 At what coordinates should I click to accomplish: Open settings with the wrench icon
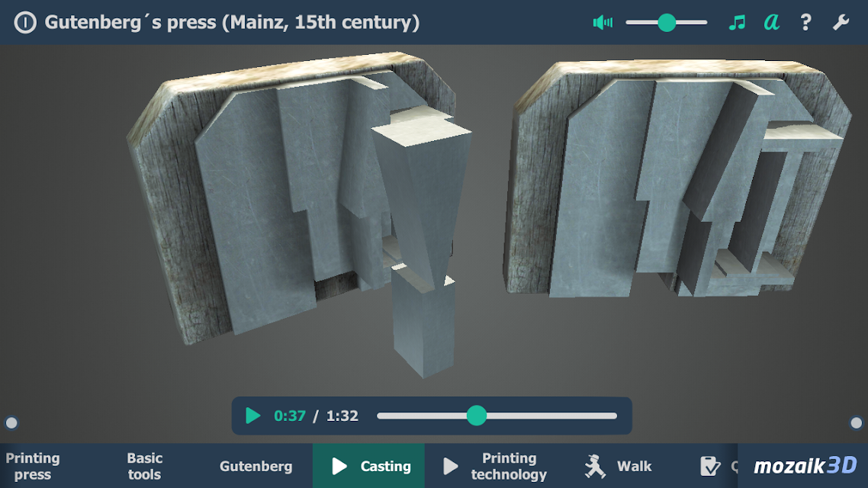pos(841,23)
